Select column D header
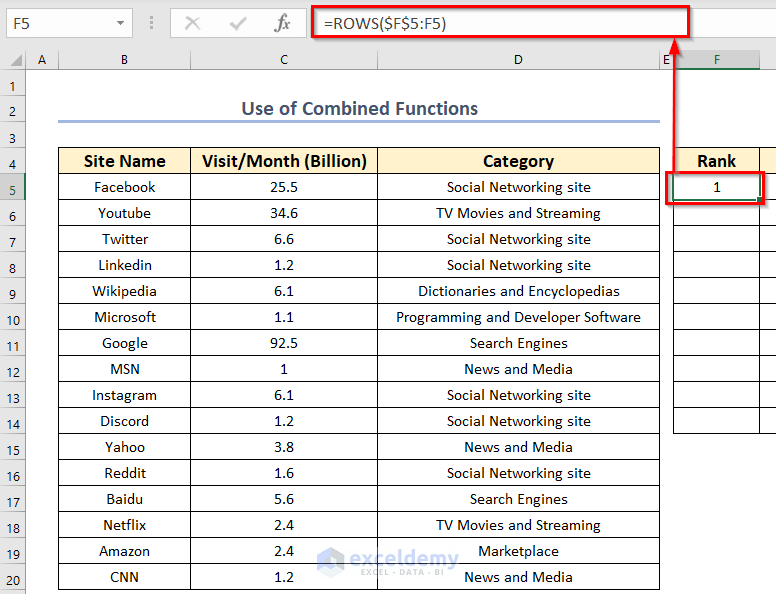 point(518,60)
